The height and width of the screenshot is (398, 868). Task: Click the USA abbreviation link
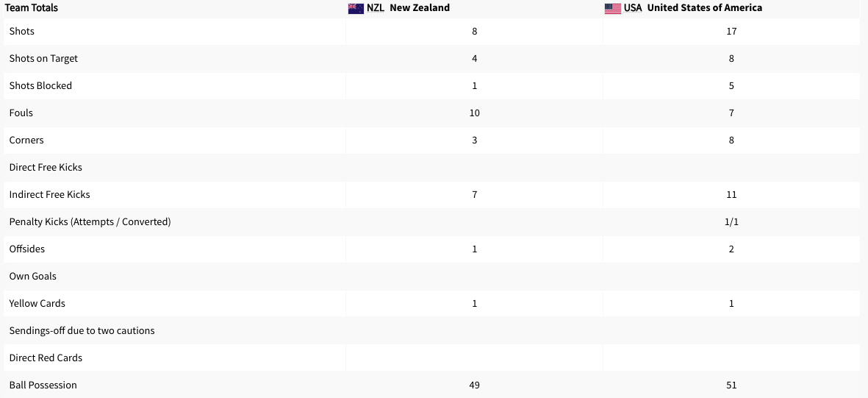pos(633,8)
